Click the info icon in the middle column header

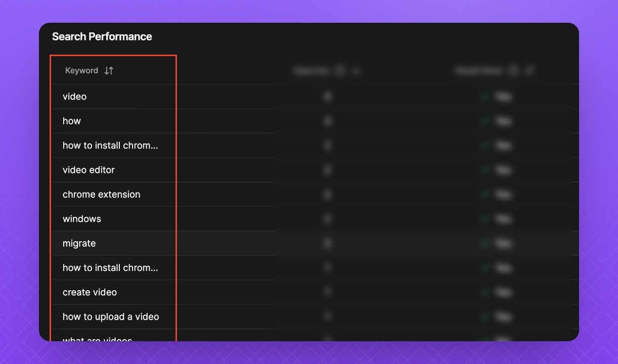340,71
